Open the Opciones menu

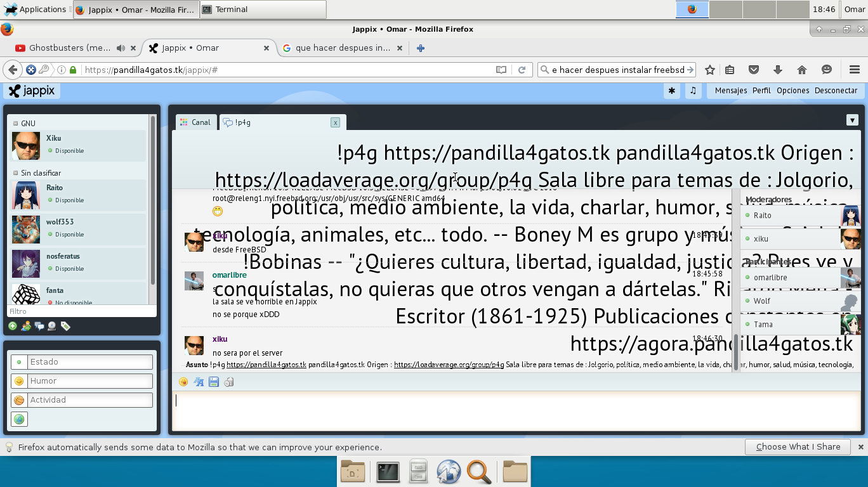pos(793,91)
